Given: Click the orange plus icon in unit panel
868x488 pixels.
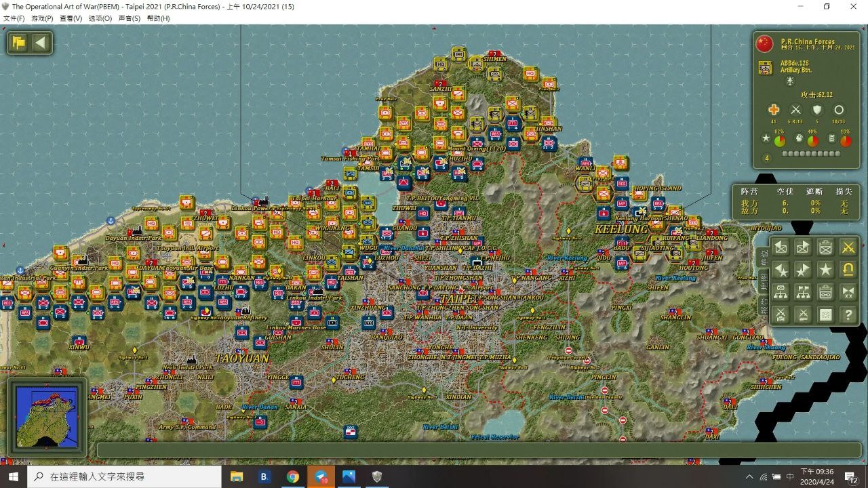Looking at the screenshot, I should point(774,110).
